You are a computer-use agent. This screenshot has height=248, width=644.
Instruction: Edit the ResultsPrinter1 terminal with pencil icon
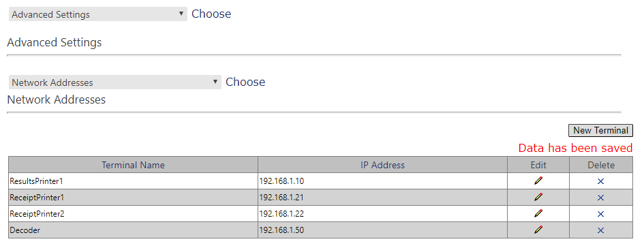538,181
